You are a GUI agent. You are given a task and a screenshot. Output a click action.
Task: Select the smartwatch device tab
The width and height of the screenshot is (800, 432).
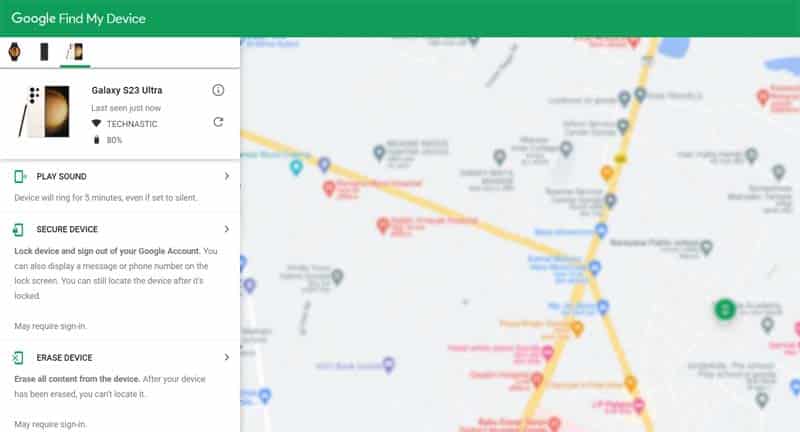(x=15, y=52)
